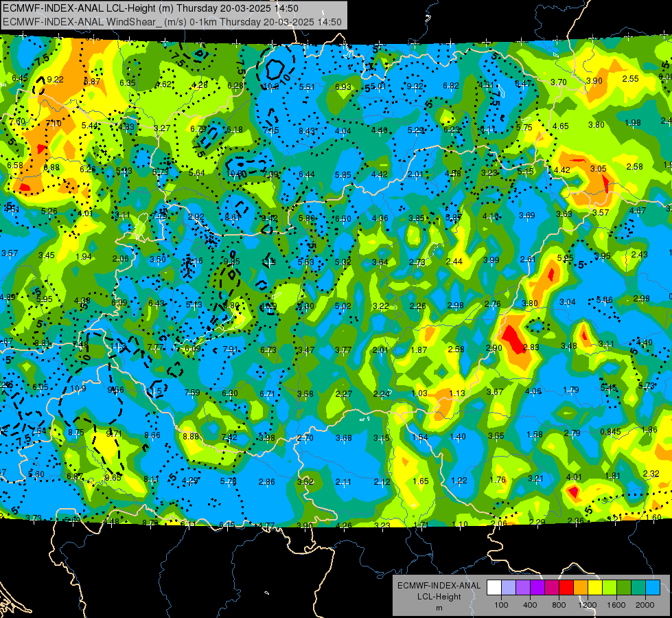Click the wind shear value 2.43
This screenshot has height=618, width=672.
640,255
